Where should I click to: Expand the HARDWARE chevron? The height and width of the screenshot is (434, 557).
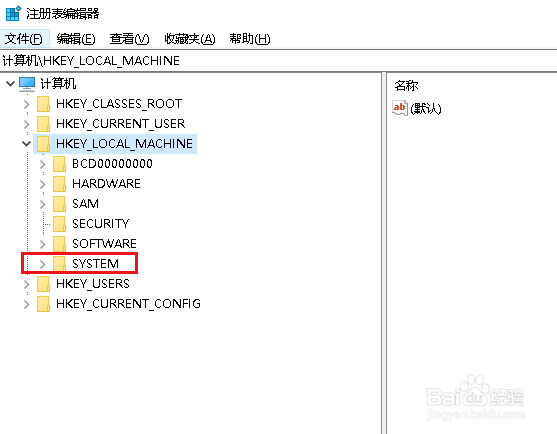click(x=43, y=184)
